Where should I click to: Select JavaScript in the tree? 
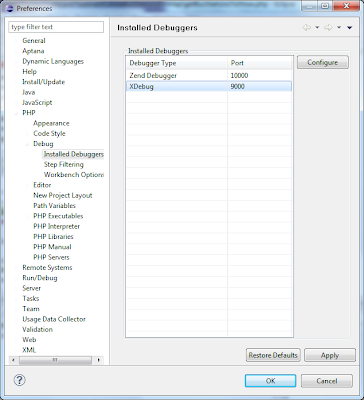(37, 103)
